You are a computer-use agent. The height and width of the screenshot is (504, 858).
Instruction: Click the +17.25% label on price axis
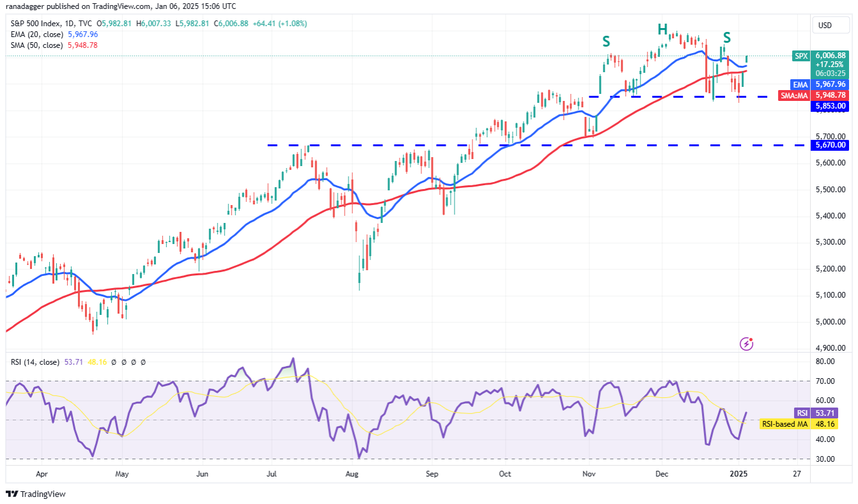click(831, 65)
